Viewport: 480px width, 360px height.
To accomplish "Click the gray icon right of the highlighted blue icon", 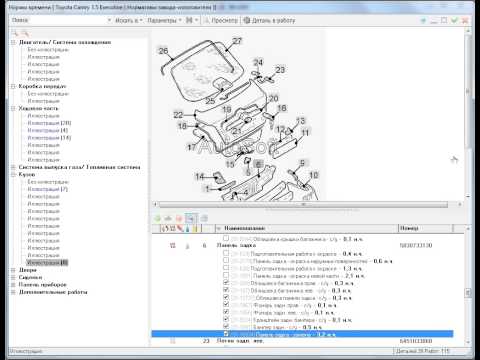I will [204, 219].
